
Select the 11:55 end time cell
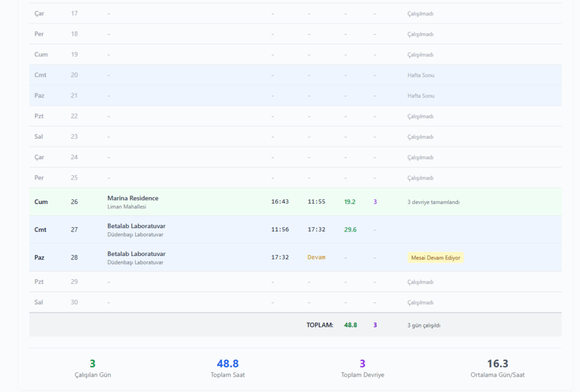(x=316, y=202)
